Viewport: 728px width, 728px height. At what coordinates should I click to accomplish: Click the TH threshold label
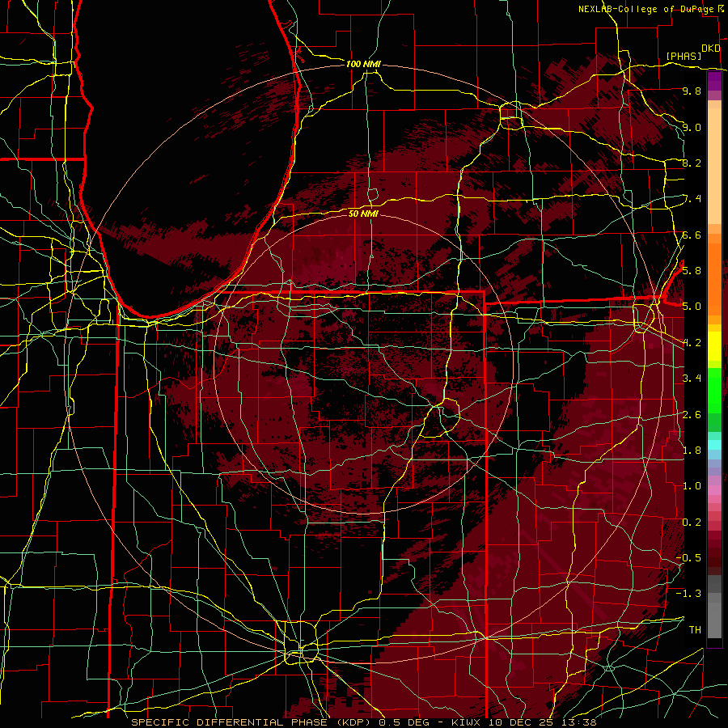tap(695, 629)
